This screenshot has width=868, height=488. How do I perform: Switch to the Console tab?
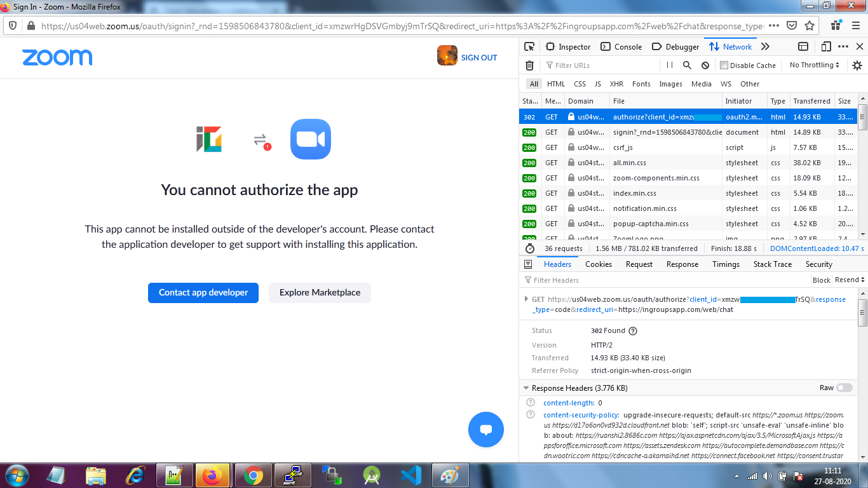[621, 46]
